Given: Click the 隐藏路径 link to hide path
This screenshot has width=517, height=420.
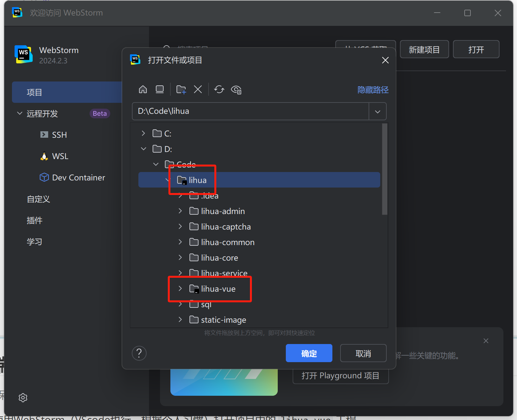Looking at the screenshot, I should 373,90.
